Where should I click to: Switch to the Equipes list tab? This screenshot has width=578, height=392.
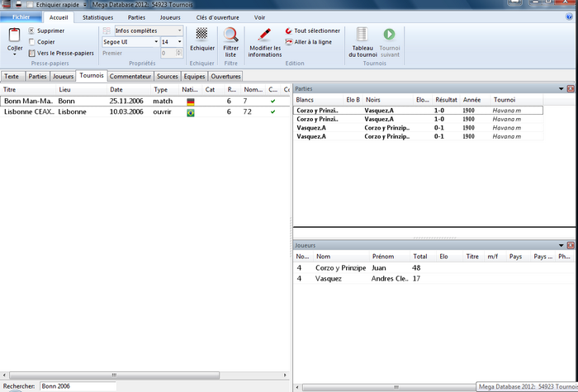(x=194, y=76)
